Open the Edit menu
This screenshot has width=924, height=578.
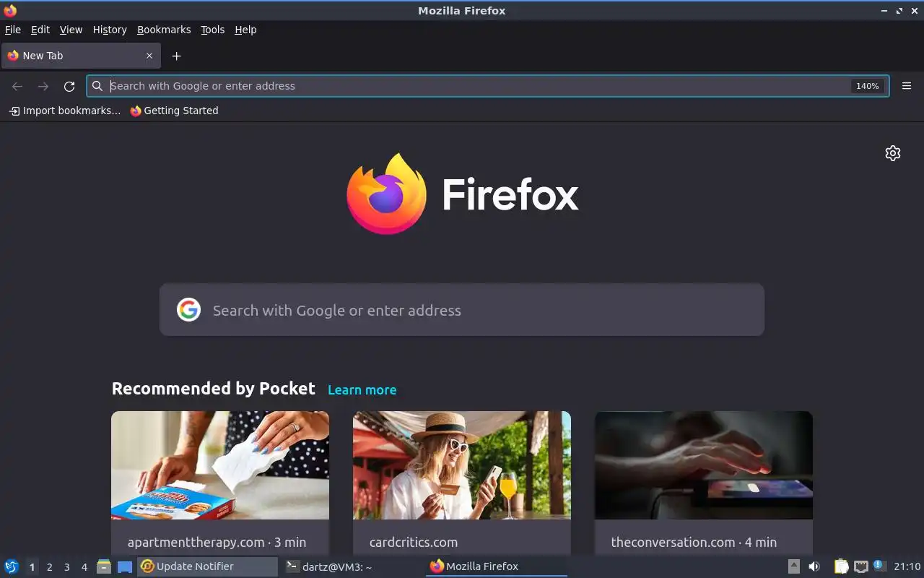(40, 30)
